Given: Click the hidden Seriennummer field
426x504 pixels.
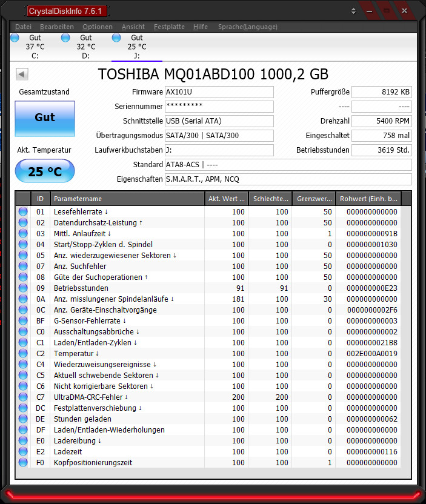Looking at the screenshot, I should tap(219, 107).
